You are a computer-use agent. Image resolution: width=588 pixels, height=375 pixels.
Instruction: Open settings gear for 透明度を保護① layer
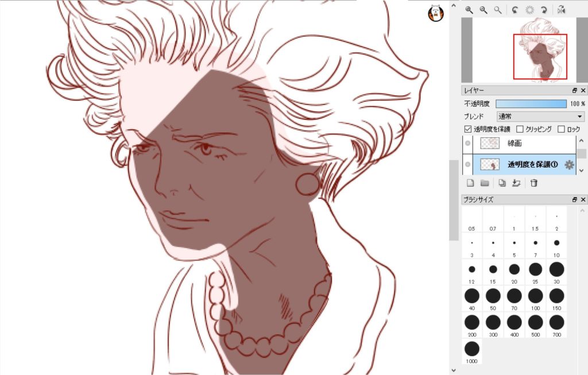pyautogui.click(x=569, y=165)
